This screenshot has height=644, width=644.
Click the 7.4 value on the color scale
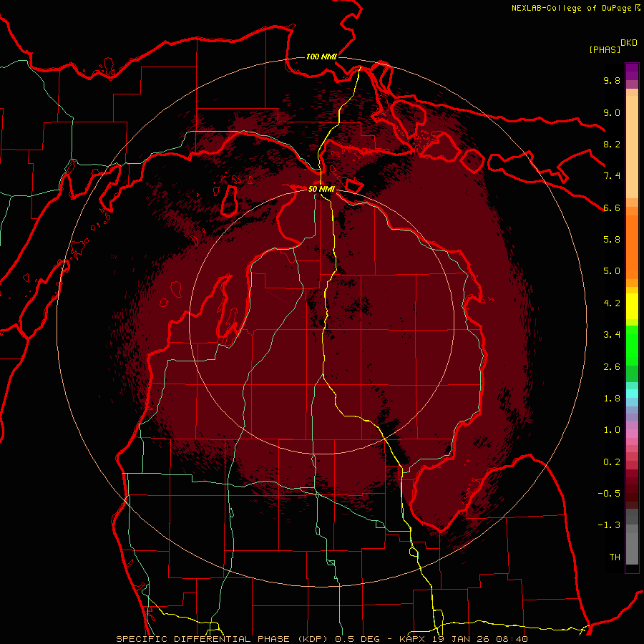coord(612,176)
